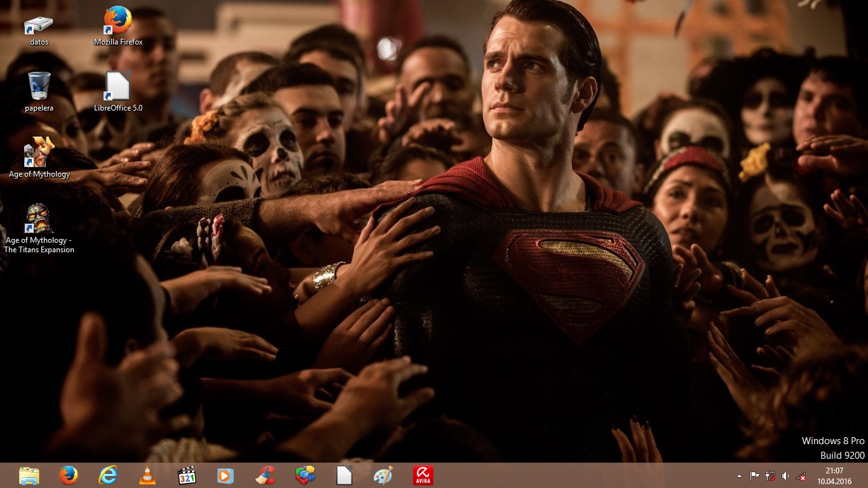
Task: Open Action Center flag in tray
Action: pos(755,475)
